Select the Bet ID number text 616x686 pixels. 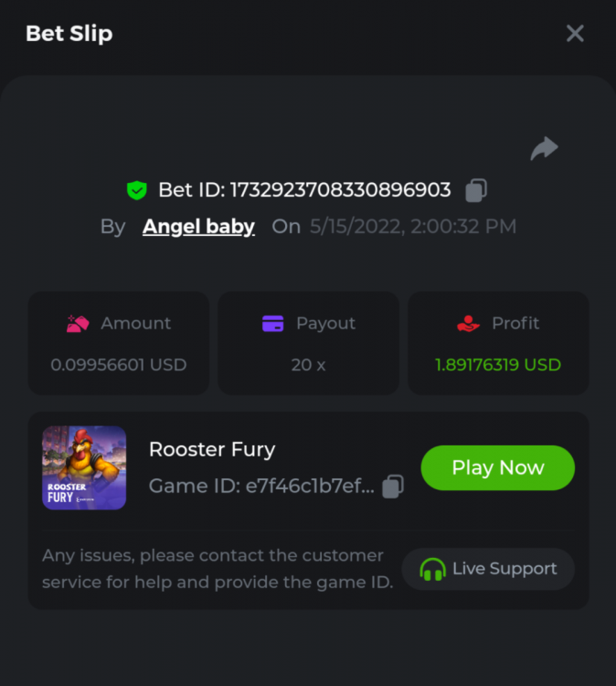pyautogui.click(x=340, y=190)
